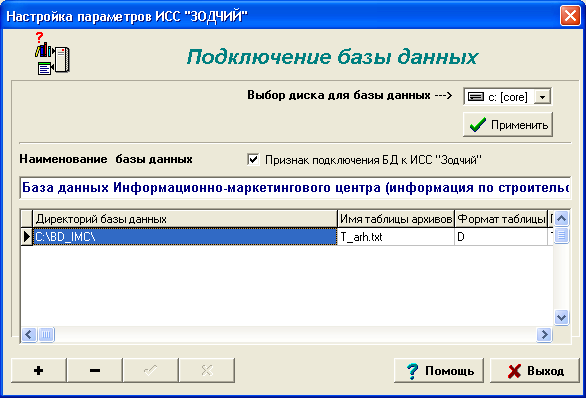Select the table format cell with value D

pyautogui.click(x=501, y=237)
